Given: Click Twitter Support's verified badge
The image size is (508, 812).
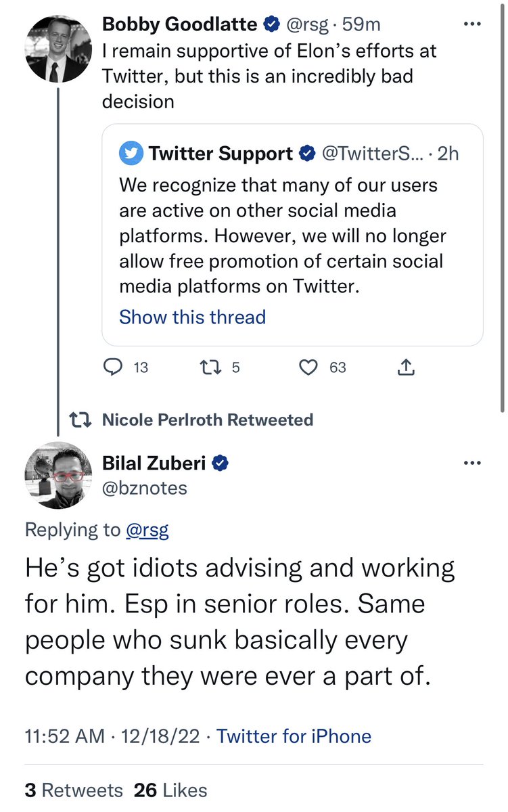Looking at the screenshot, I should pyautogui.click(x=307, y=154).
